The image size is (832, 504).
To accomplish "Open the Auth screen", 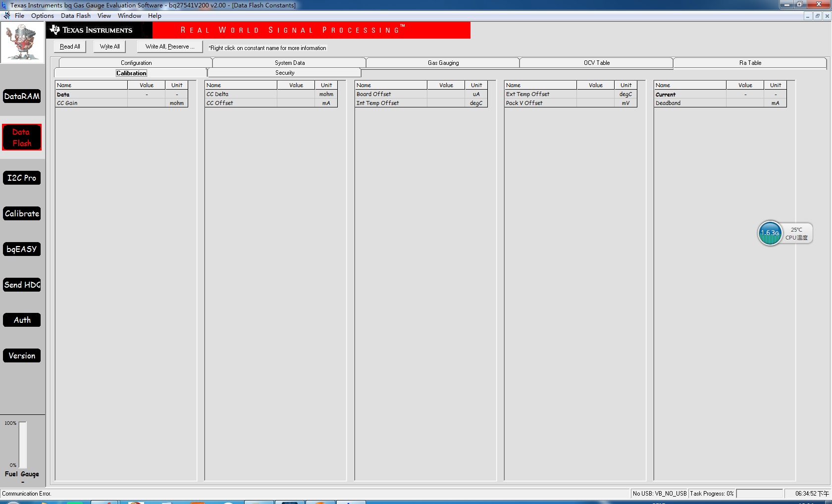I will click(x=22, y=320).
